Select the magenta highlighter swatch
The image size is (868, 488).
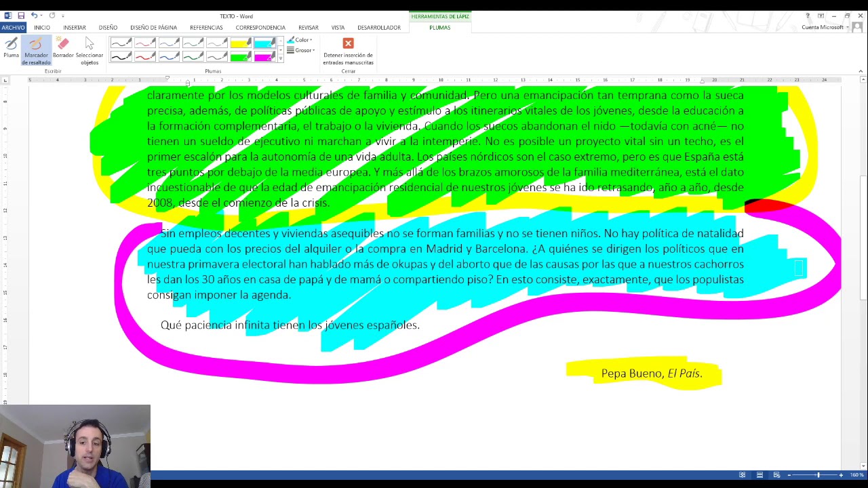tap(264, 56)
